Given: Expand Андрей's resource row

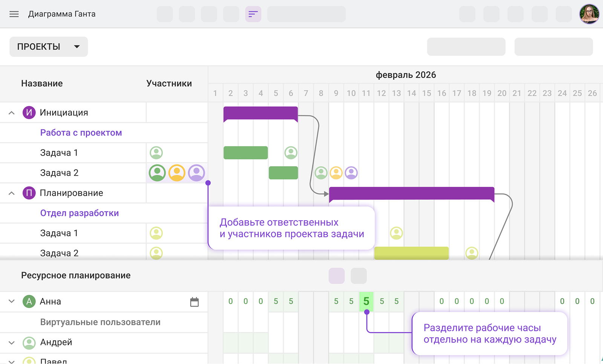Looking at the screenshot, I should pyautogui.click(x=12, y=343).
